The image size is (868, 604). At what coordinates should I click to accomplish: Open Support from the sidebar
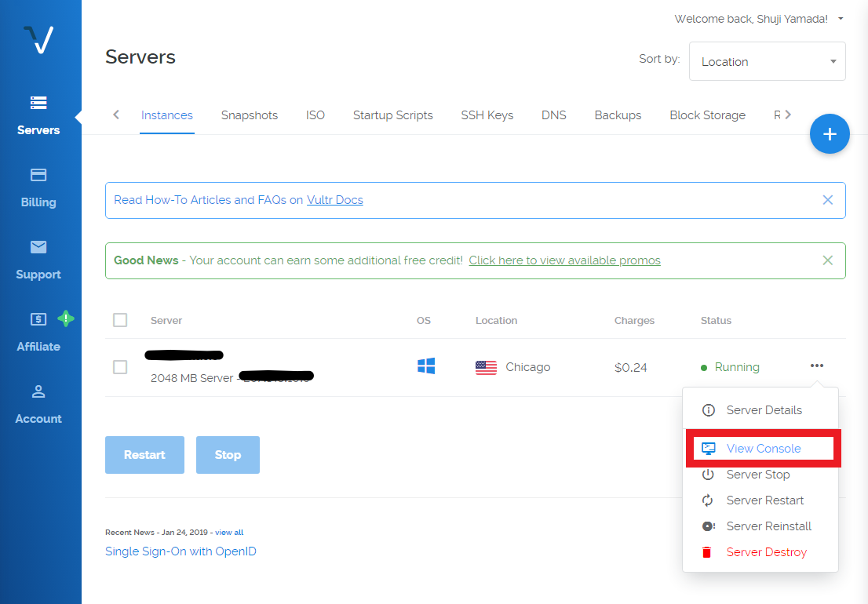(38, 259)
